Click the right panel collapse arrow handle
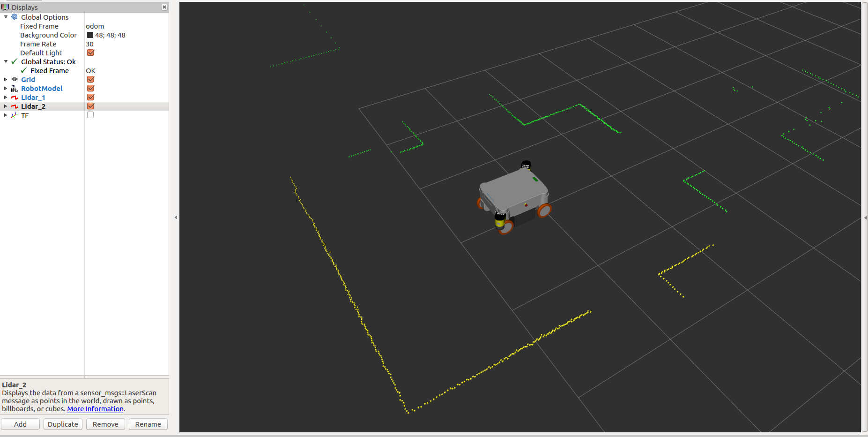The width and height of the screenshot is (868, 437). (865, 217)
